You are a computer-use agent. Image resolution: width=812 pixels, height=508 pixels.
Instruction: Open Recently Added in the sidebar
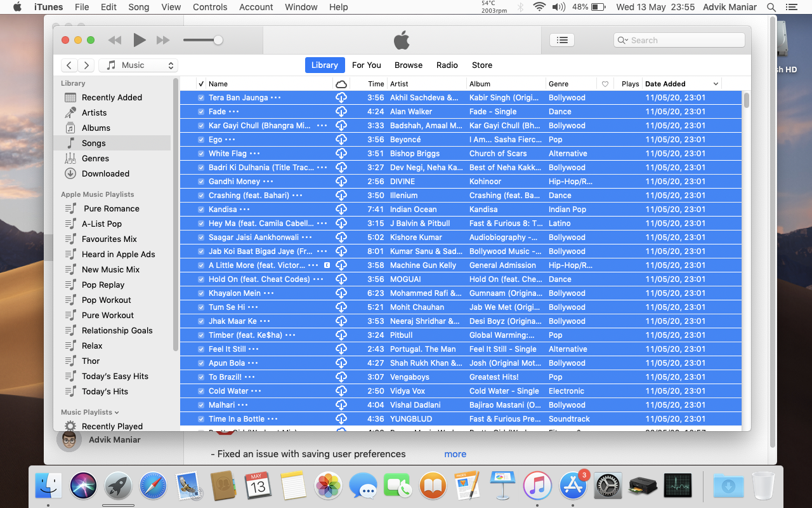[112, 98]
